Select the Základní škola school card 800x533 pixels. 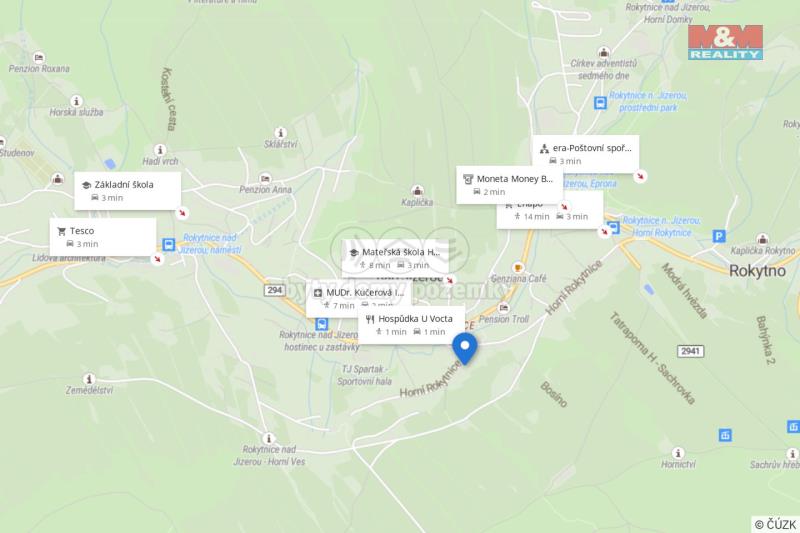click(128, 191)
